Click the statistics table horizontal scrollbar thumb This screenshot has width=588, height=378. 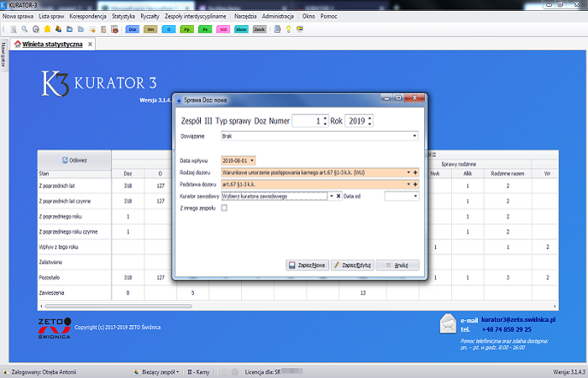pos(118,306)
